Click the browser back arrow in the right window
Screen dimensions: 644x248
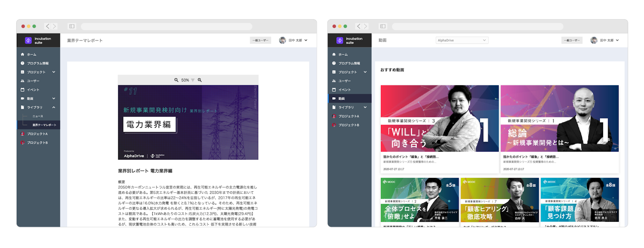pos(359,26)
